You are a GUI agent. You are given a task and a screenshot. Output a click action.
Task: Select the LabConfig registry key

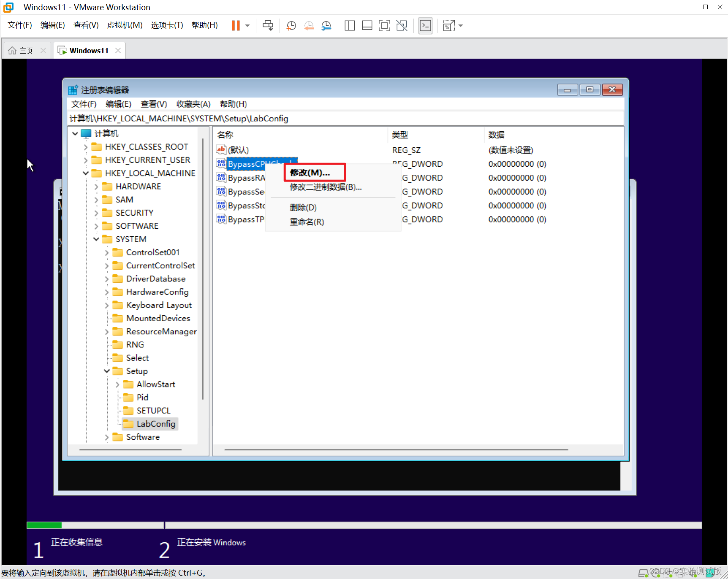click(x=155, y=424)
